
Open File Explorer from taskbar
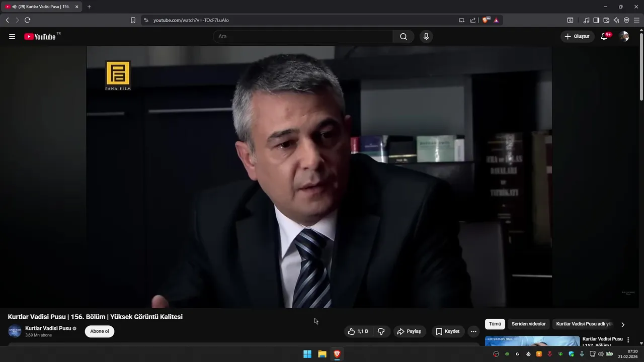click(x=322, y=354)
